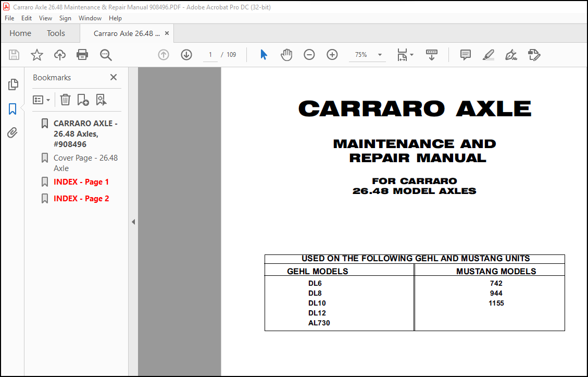
Task: Add a comment sticky note
Action: 466,55
